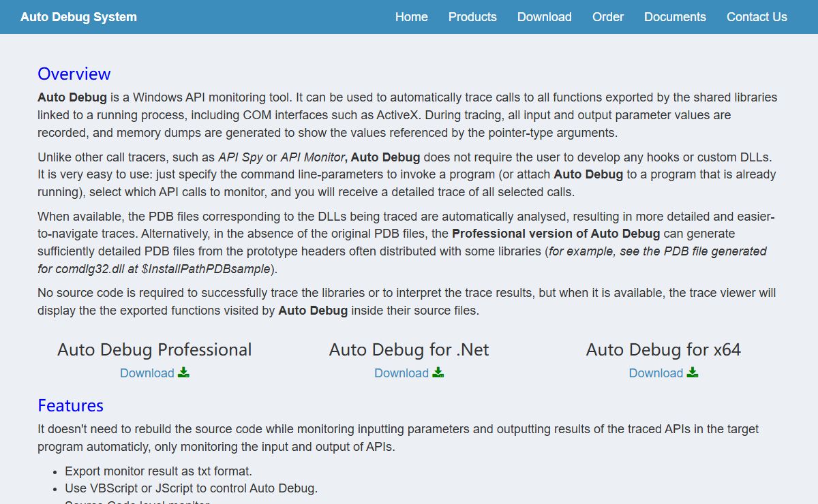818x504 pixels.
Task: Open the Documents page
Action: click(675, 17)
